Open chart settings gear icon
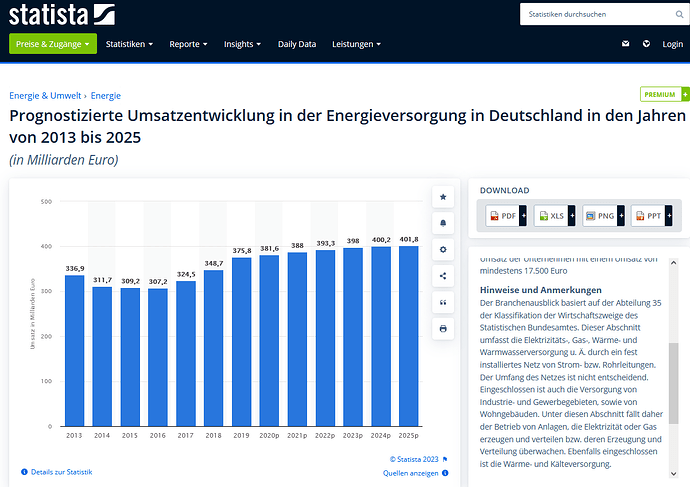690x487 pixels. point(443,249)
